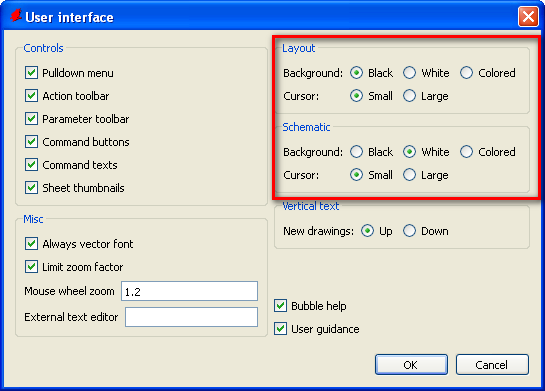Confirm settings with OK button

(411, 365)
